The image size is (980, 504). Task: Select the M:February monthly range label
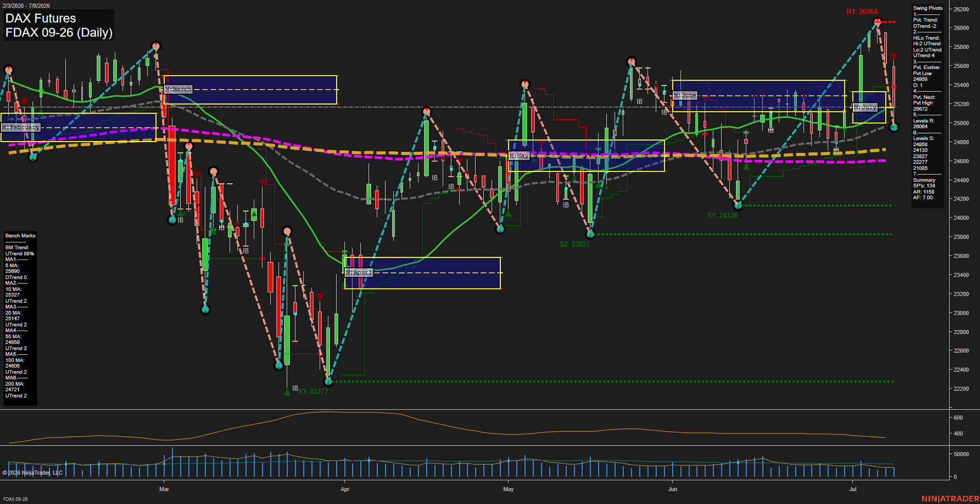pyautogui.click(x=21, y=127)
